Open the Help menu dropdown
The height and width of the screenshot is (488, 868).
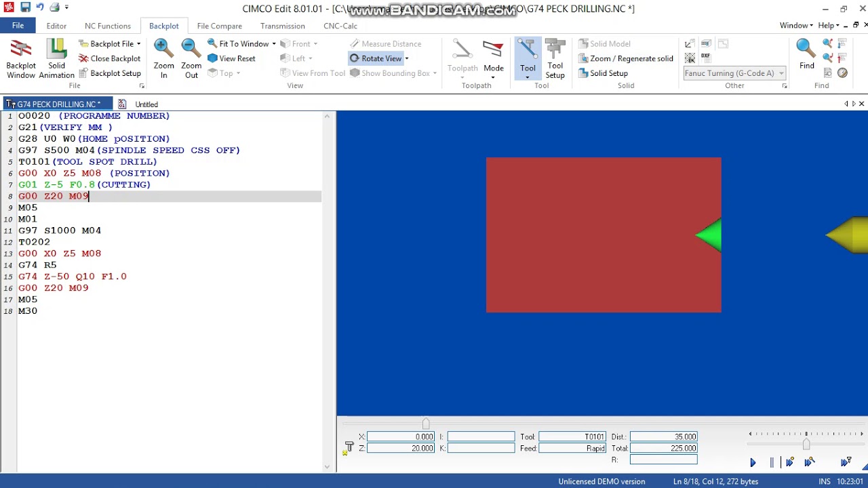[829, 26]
